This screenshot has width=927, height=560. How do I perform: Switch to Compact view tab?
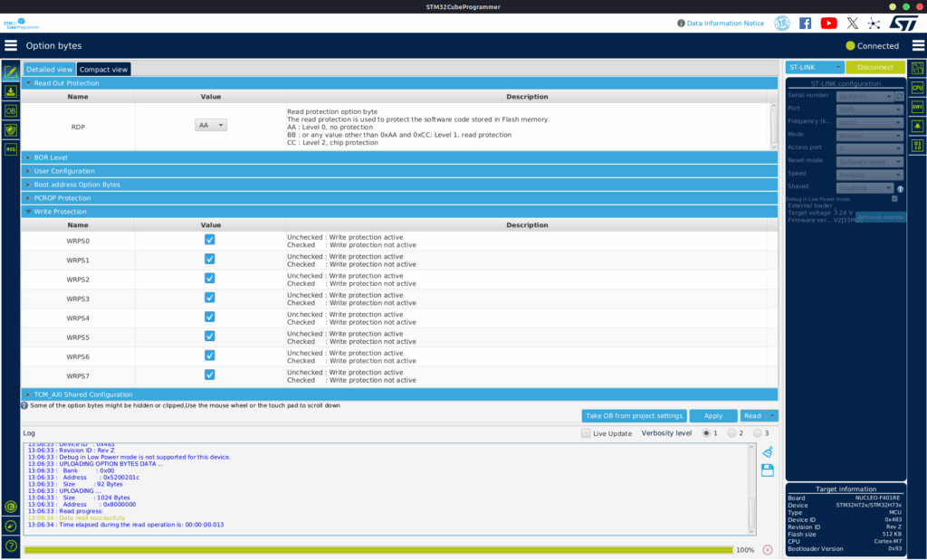point(102,69)
